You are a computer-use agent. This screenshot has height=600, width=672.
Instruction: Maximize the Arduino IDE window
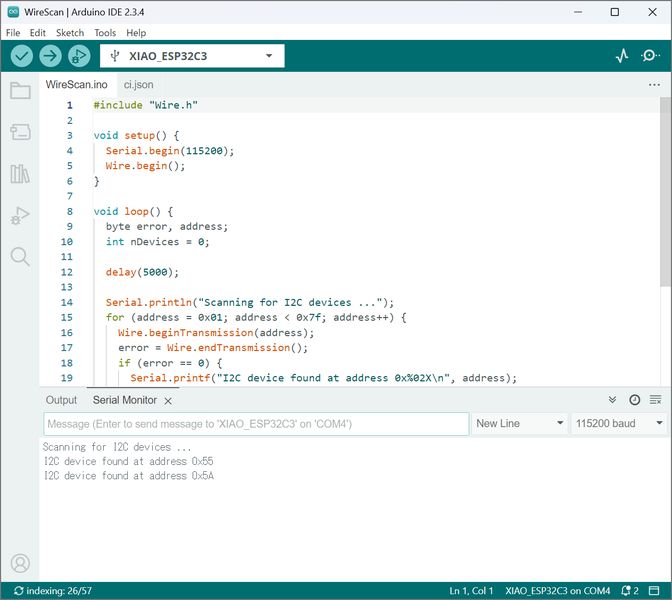point(615,12)
